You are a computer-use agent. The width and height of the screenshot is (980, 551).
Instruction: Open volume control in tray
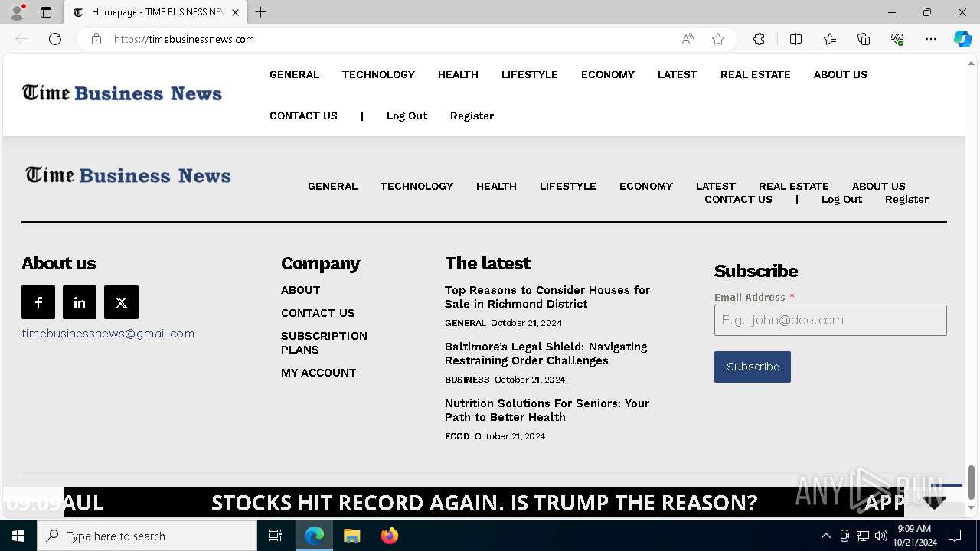[x=881, y=536]
